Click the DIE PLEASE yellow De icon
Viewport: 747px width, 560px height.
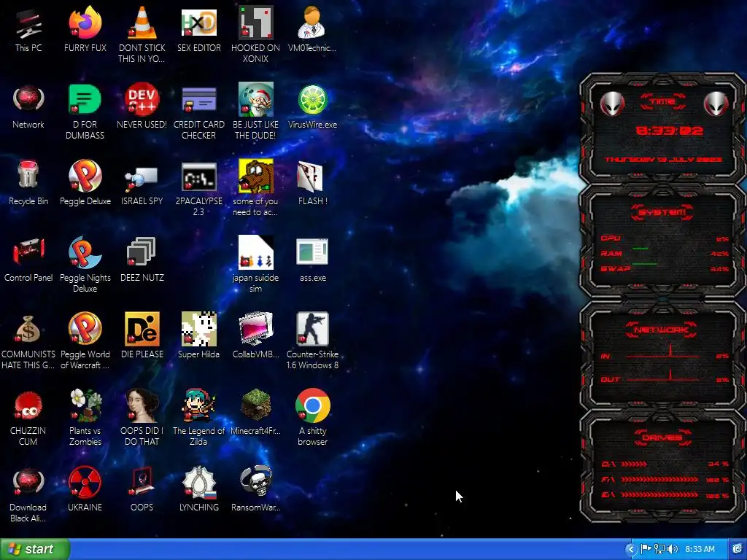coord(142,329)
